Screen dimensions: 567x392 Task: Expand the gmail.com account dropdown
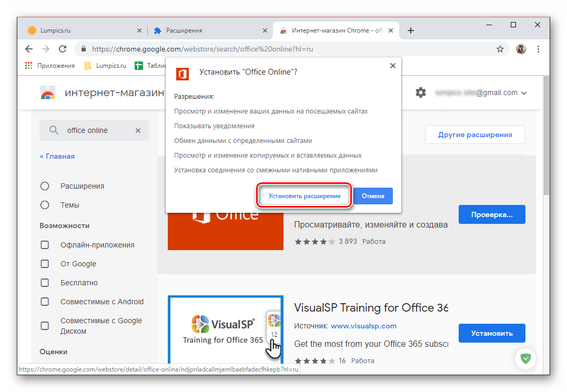pos(524,93)
